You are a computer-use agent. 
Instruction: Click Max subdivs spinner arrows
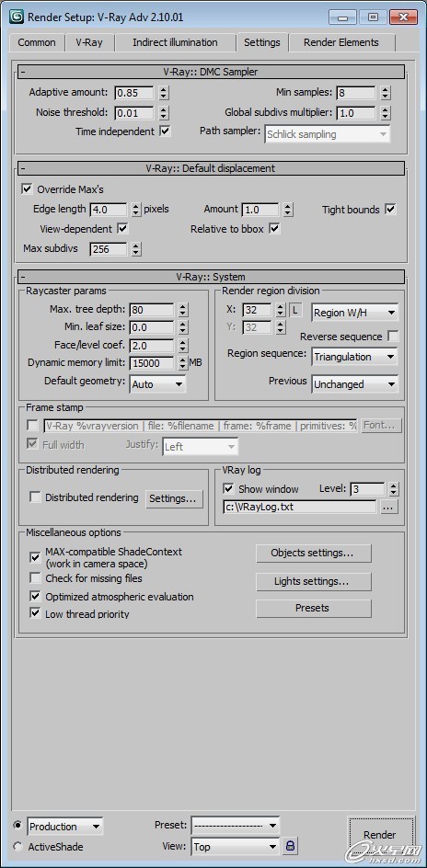tap(136, 249)
